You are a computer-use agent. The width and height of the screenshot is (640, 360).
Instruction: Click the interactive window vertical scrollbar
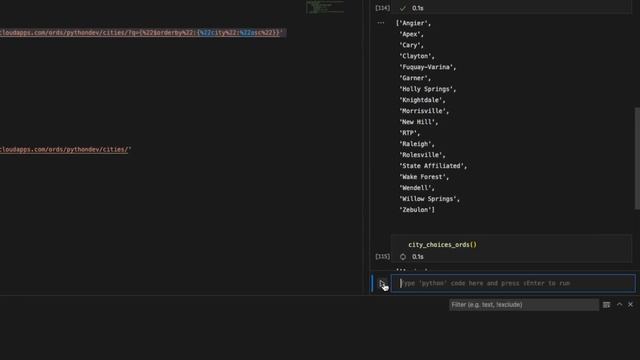[637, 158]
